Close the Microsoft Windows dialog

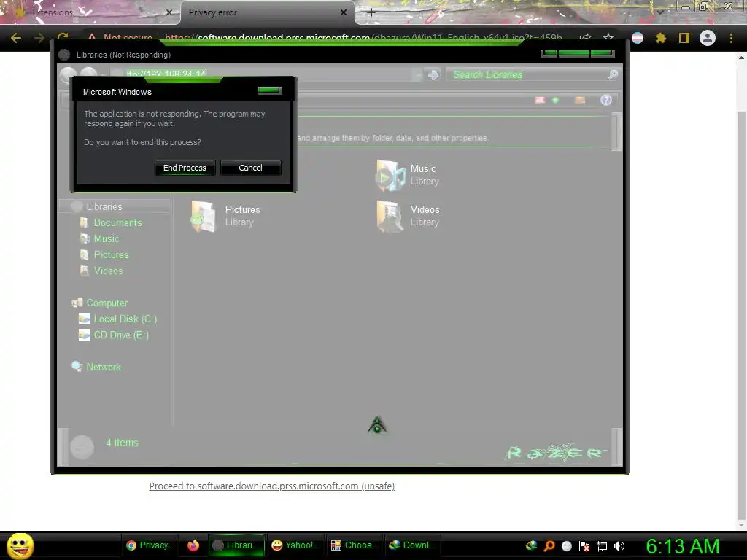click(x=270, y=90)
